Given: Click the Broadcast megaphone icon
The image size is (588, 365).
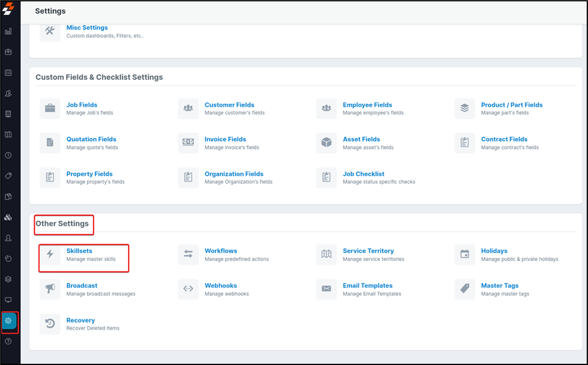Looking at the screenshot, I should point(50,289).
